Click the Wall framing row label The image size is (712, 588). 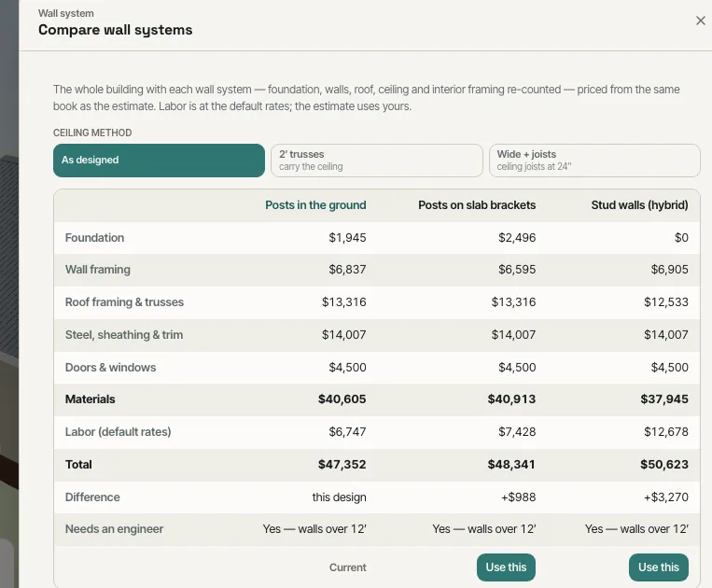point(98,270)
